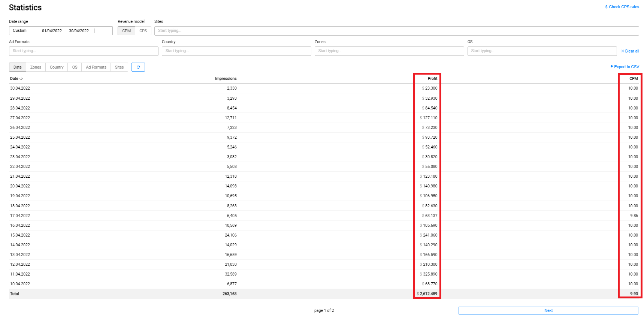Click the end date 30/04/2022 field
This screenshot has width=644, height=316.
coord(79,31)
